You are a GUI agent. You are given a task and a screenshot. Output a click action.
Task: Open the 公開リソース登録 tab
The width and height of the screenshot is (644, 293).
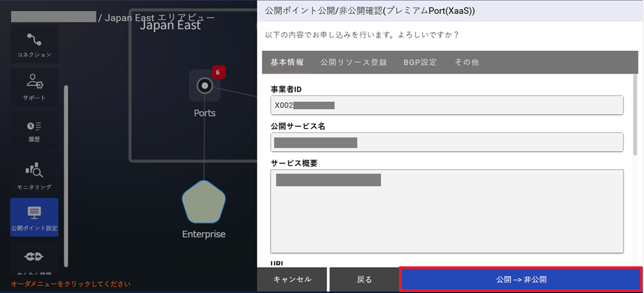click(x=353, y=62)
